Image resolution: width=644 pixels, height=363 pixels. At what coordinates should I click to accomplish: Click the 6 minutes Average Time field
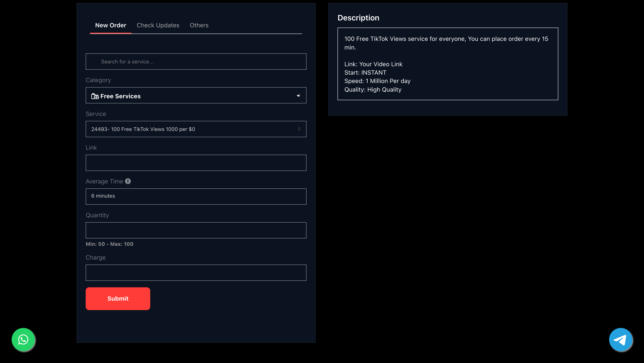[195, 197]
